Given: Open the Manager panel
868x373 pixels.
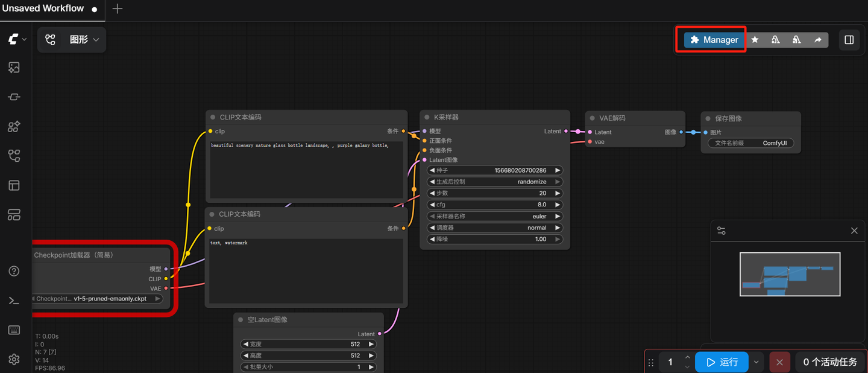Looking at the screenshot, I should click(x=714, y=40).
